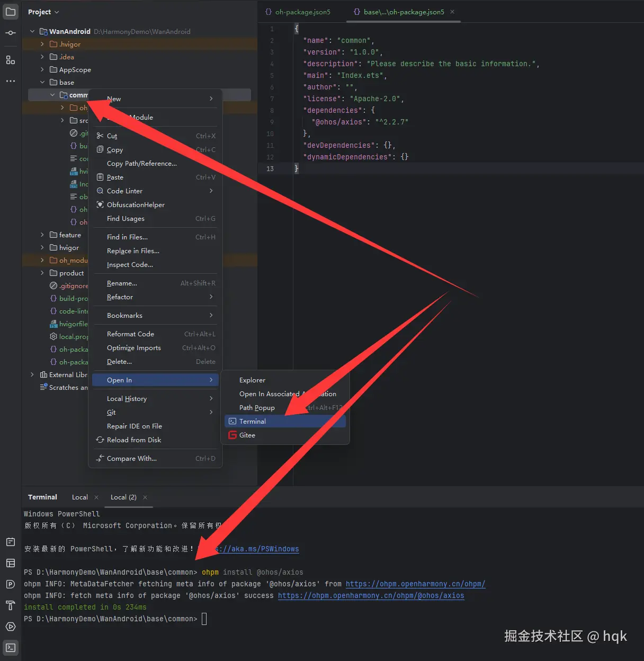Screen dimensions: 644x661
Task: Open the Project tool window icon
Action: tap(11, 12)
